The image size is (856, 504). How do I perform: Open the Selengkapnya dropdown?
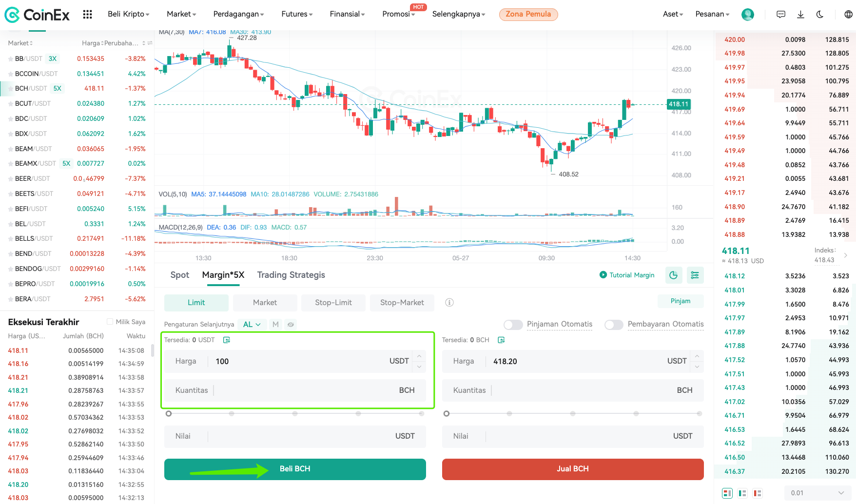[x=459, y=14]
